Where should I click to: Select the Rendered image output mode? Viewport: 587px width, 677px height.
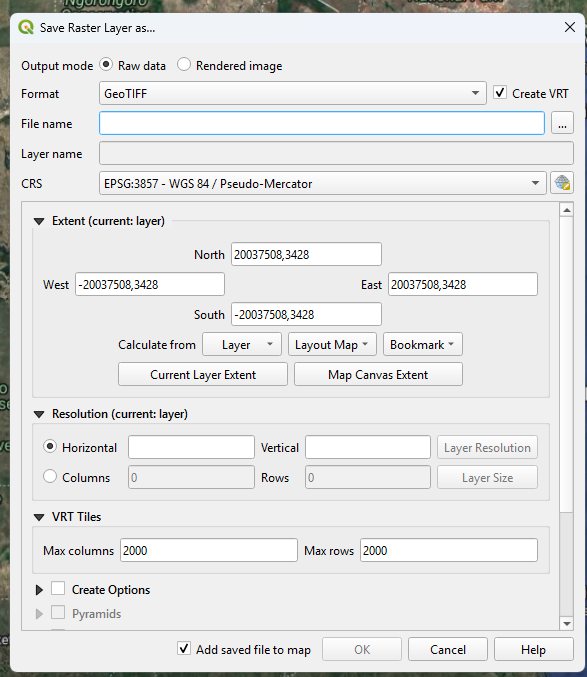coord(184,64)
